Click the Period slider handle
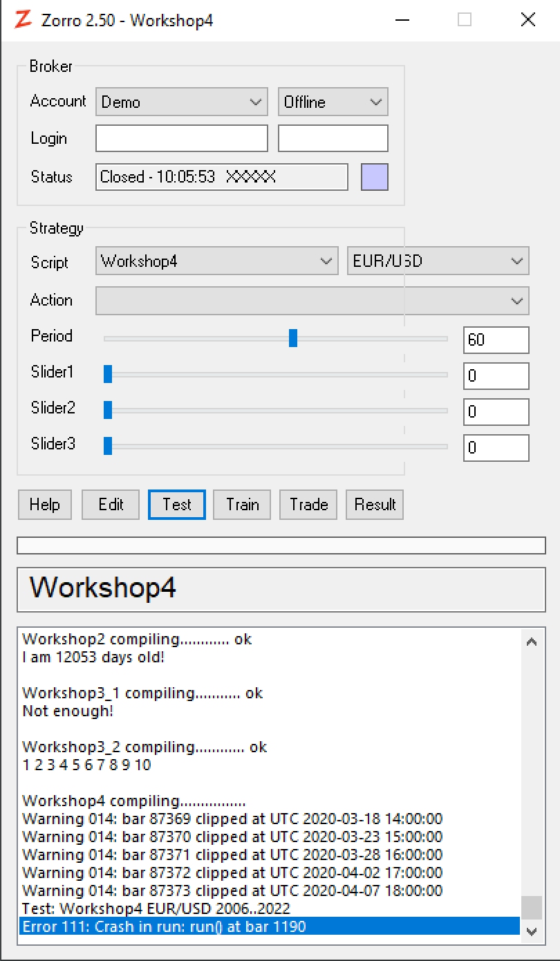The height and width of the screenshot is (961, 560). click(x=293, y=338)
